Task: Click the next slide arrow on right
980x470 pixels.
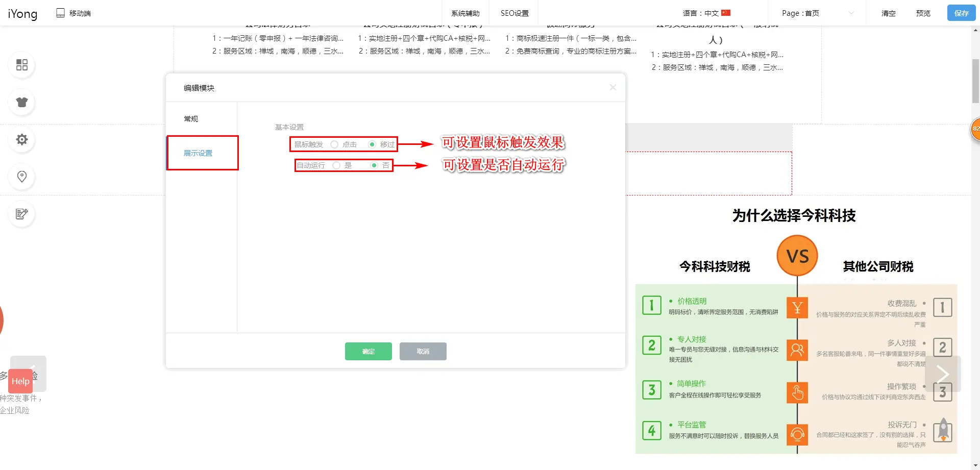Action: click(x=942, y=374)
